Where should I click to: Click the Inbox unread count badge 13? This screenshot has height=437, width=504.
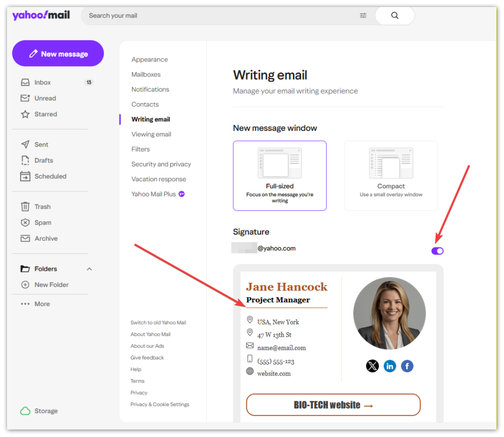(x=89, y=83)
